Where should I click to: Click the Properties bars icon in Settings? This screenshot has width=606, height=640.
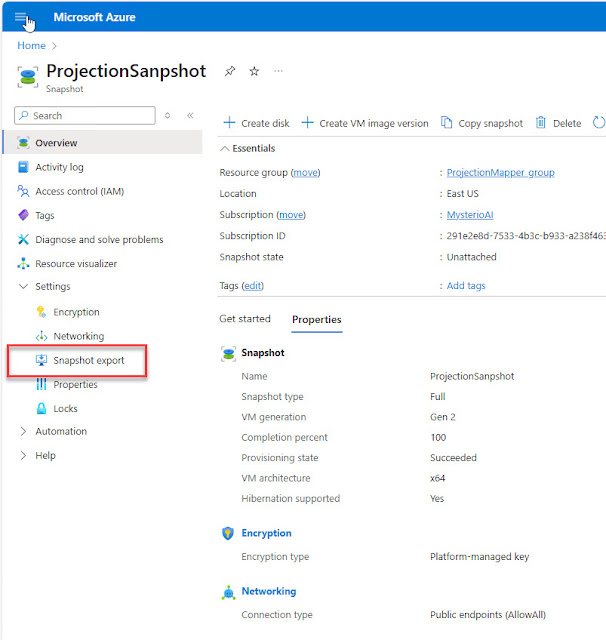(41, 384)
